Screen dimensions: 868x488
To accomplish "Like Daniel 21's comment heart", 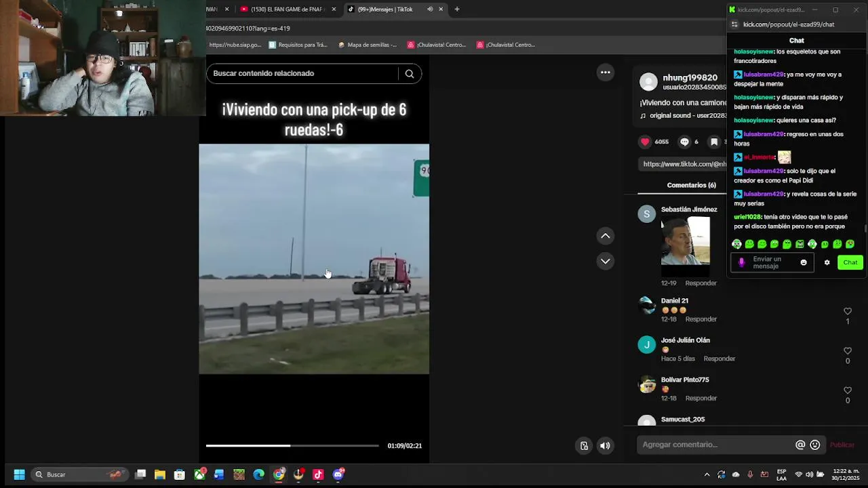I will 847,312.
